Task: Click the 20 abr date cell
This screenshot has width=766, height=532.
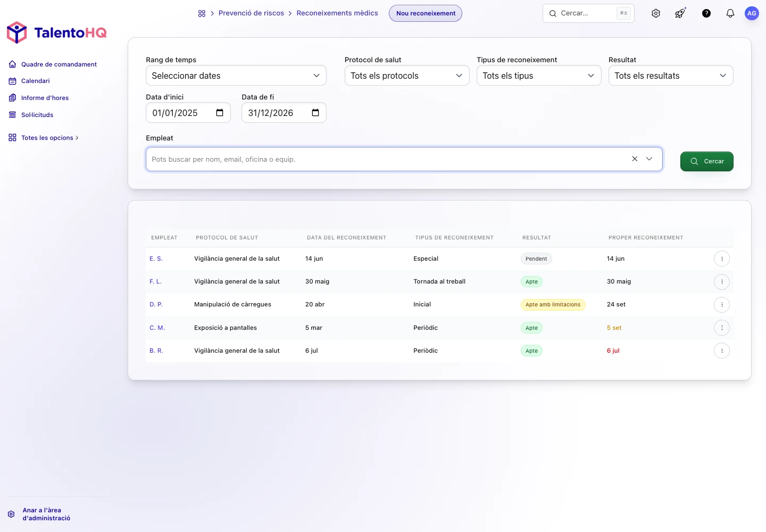Action: point(315,304)
